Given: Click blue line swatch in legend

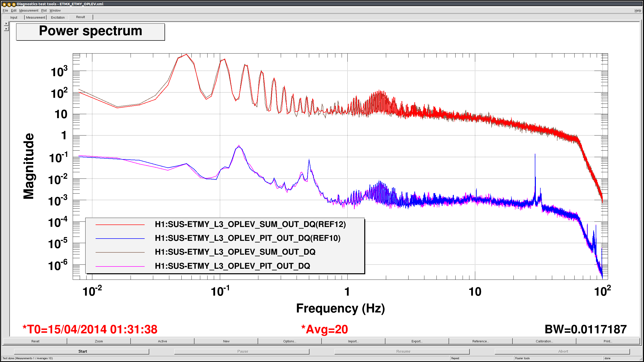Looking at the screenshot, I should tap(120, 238).
